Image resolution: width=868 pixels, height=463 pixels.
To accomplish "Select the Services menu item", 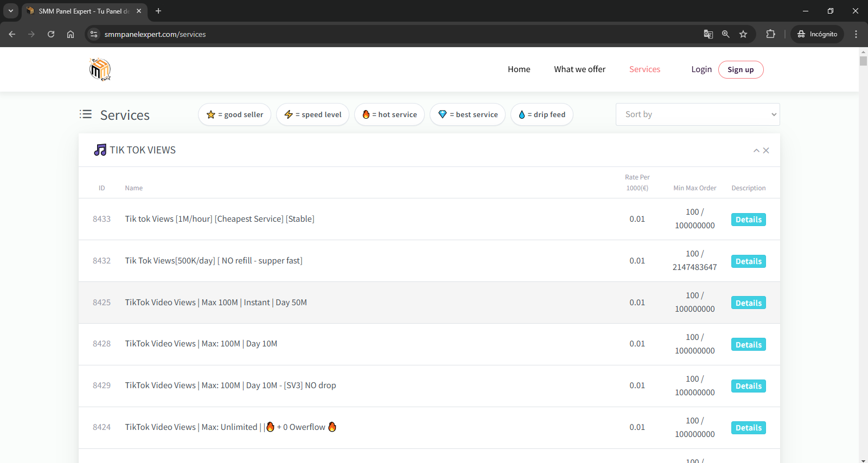I will (x=644, y=69).
